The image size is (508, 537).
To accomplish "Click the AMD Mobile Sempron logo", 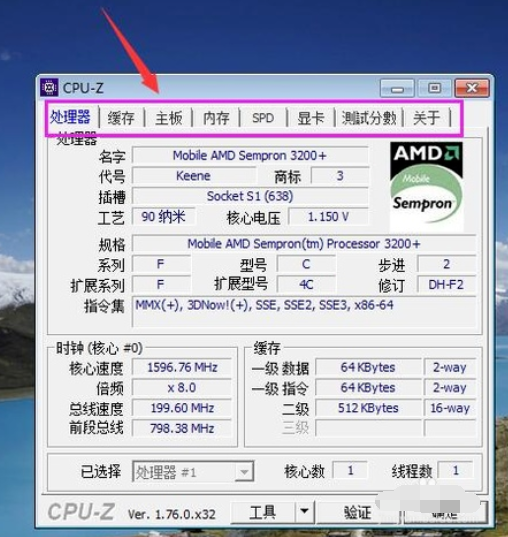I will [426, 187].
